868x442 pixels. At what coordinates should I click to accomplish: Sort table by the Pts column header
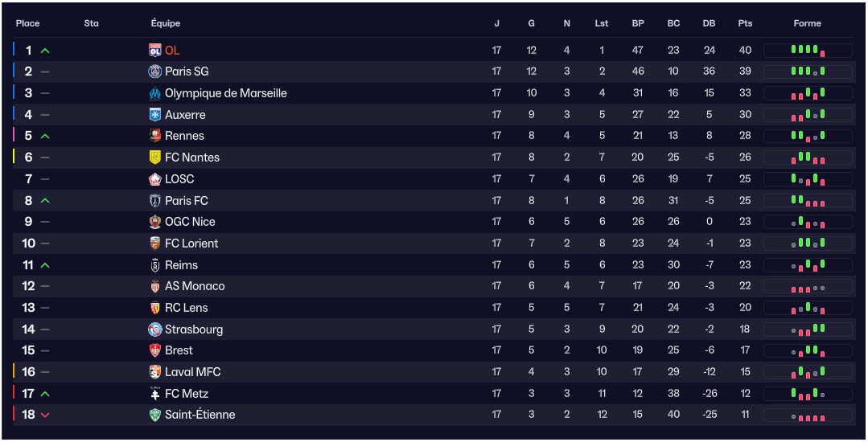pyautogui.click(x=745, y=23)
